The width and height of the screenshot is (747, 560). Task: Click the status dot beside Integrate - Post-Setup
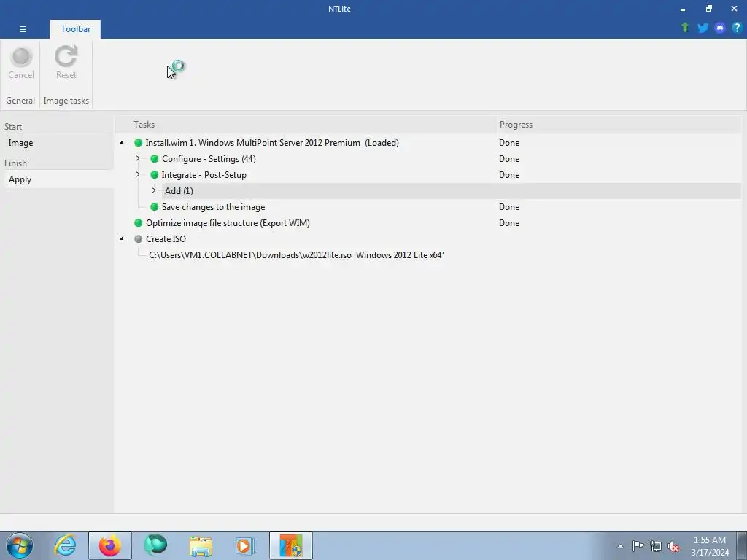pyautogui.click(x=155, y=175)
